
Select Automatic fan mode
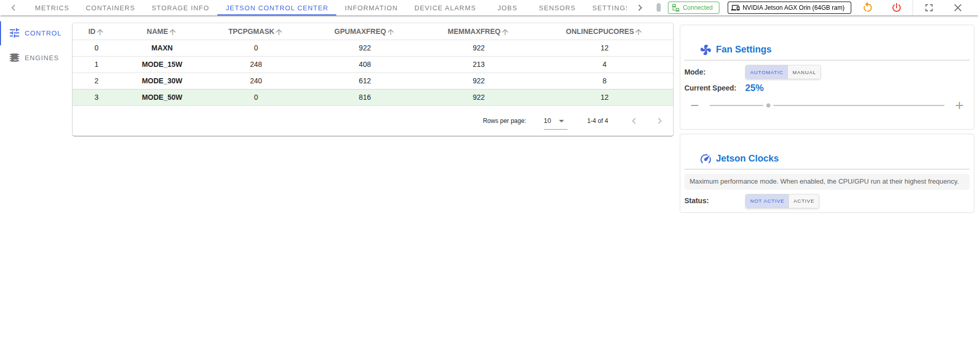click(x=766, y=73)
